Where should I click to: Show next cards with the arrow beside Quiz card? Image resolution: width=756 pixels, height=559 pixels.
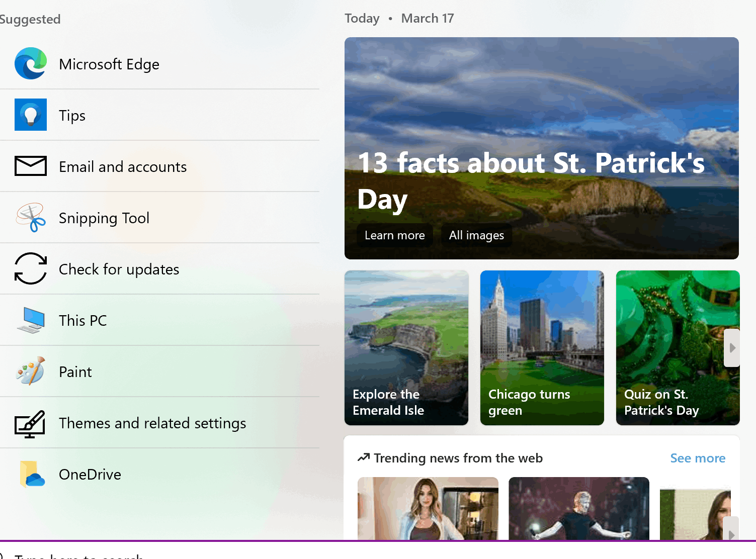click(x=732, y=348)
